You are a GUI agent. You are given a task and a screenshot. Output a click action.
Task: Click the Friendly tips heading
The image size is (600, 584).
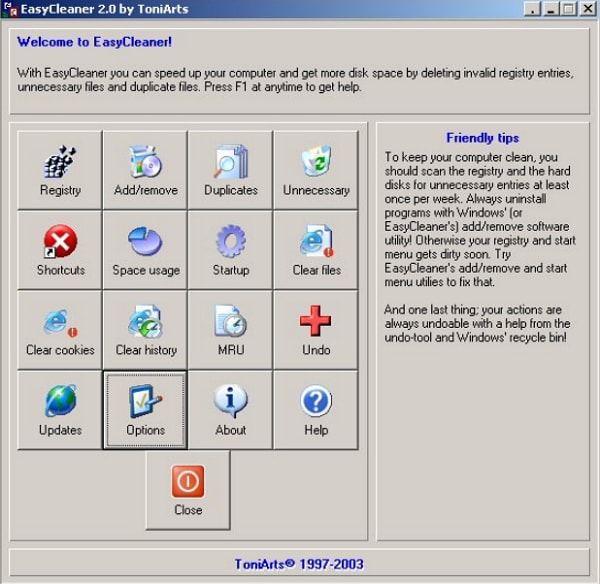click(483, 138)
